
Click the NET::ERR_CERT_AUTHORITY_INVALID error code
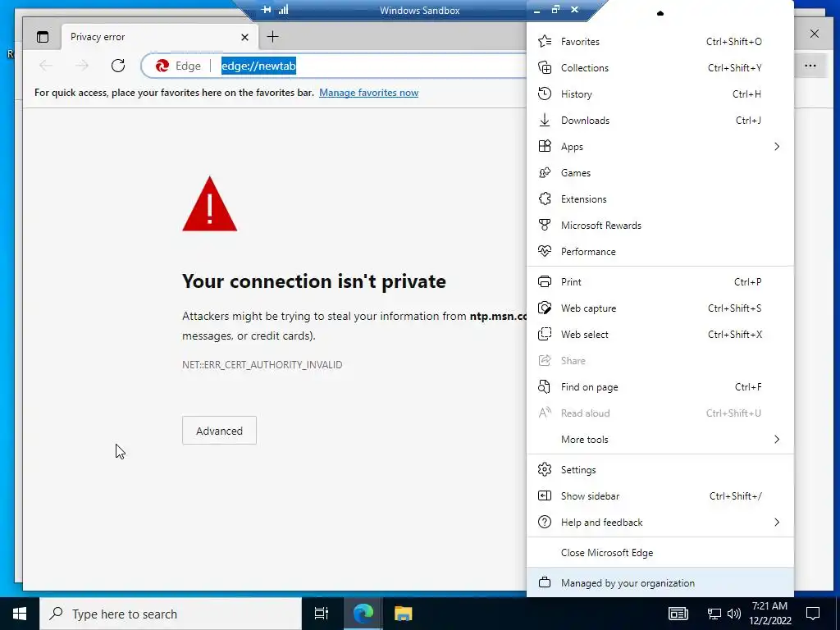click(262, 365)
